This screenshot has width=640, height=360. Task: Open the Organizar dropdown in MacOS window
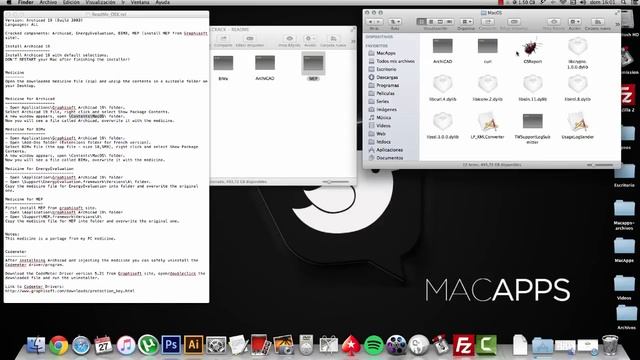pos(467,22)
